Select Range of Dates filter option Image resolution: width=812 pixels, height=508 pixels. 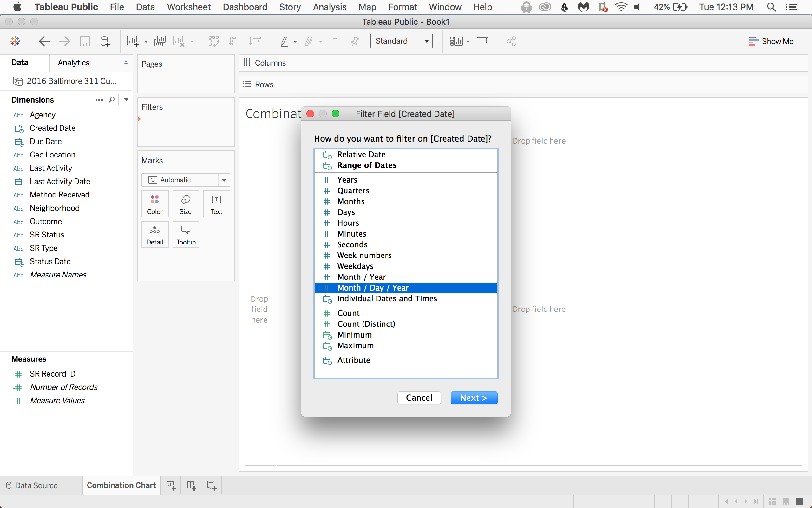click(x=406, y=165)
